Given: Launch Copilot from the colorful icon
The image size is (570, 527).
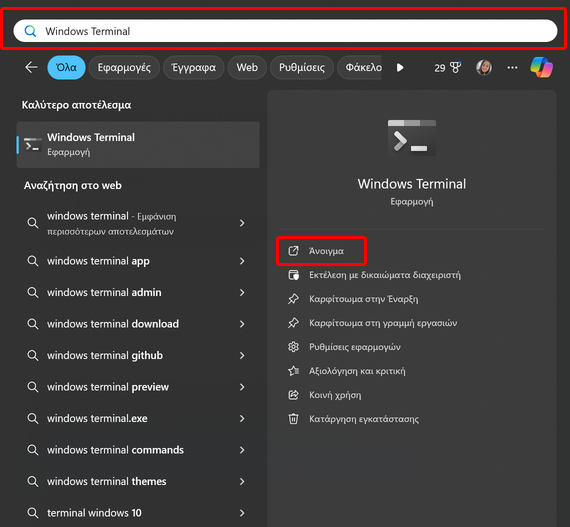Looking at the screenshot, I should 541,67.
